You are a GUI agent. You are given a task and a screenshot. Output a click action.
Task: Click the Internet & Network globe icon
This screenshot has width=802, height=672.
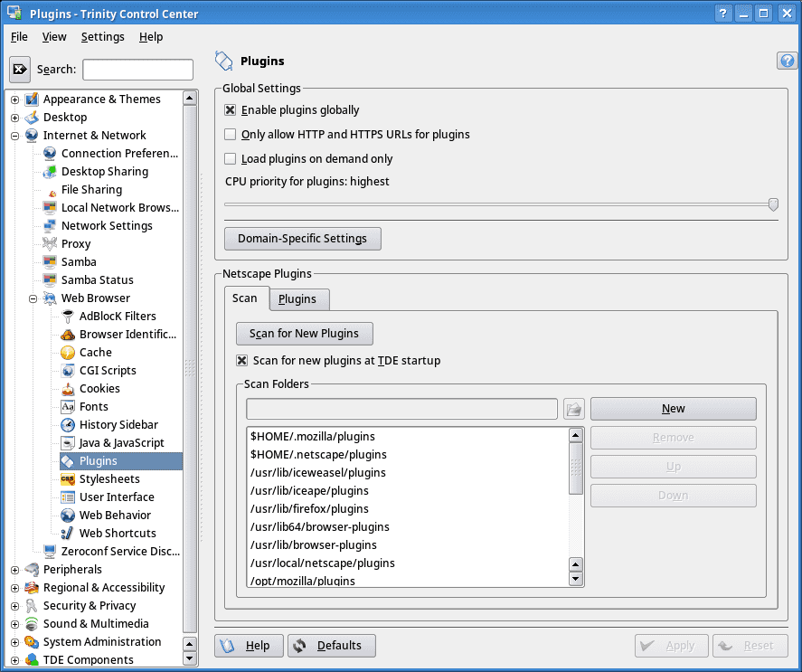[32, 135]
